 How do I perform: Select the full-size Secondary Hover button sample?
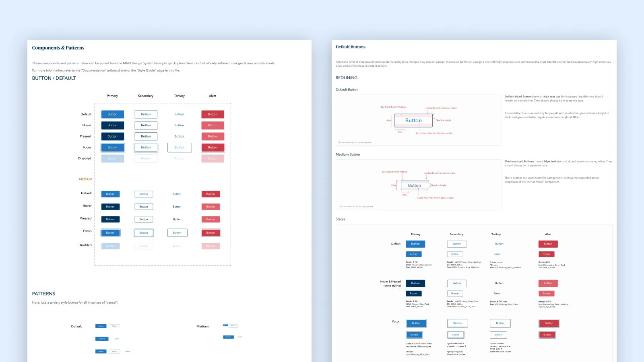tap(146, 125)
